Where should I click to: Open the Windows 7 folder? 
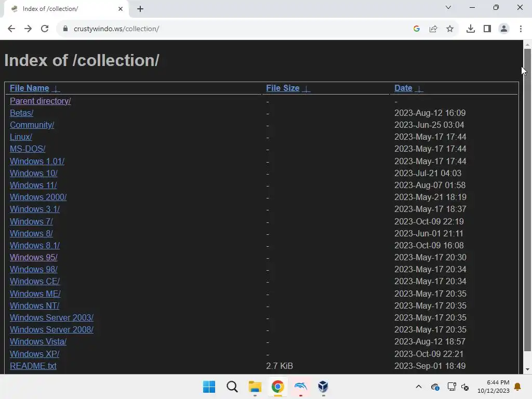(31, 221)
